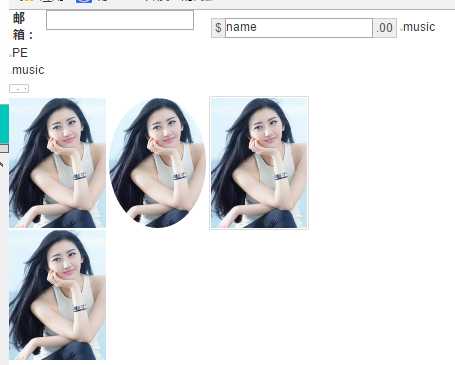Click the bottom-row portrait image
This screenshot has width=455, height=365.
57,295
